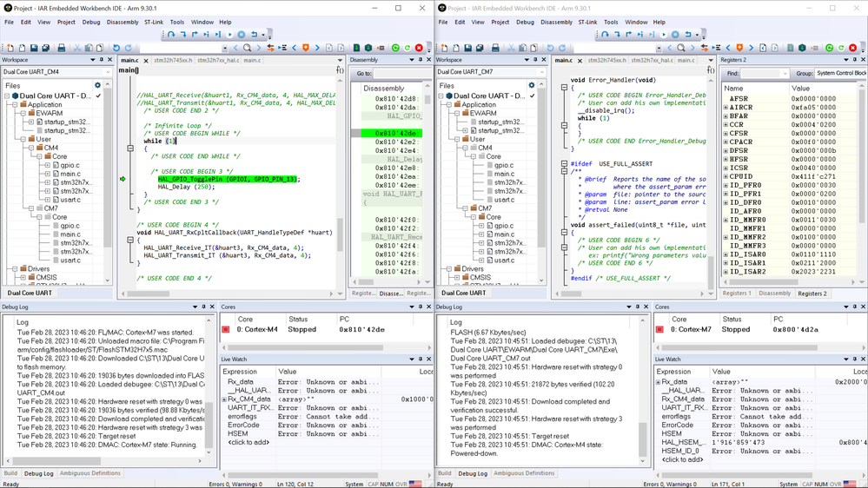
Task: Open Ambiguous Definitions tab in CM7 window
Action: [x=524, y=473]
